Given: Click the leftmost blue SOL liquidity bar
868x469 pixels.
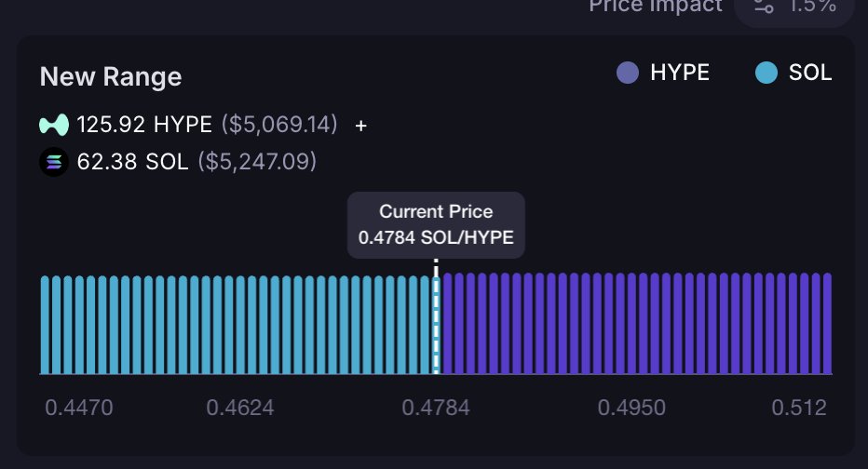Looking at the screenshot, I should 46,324.
